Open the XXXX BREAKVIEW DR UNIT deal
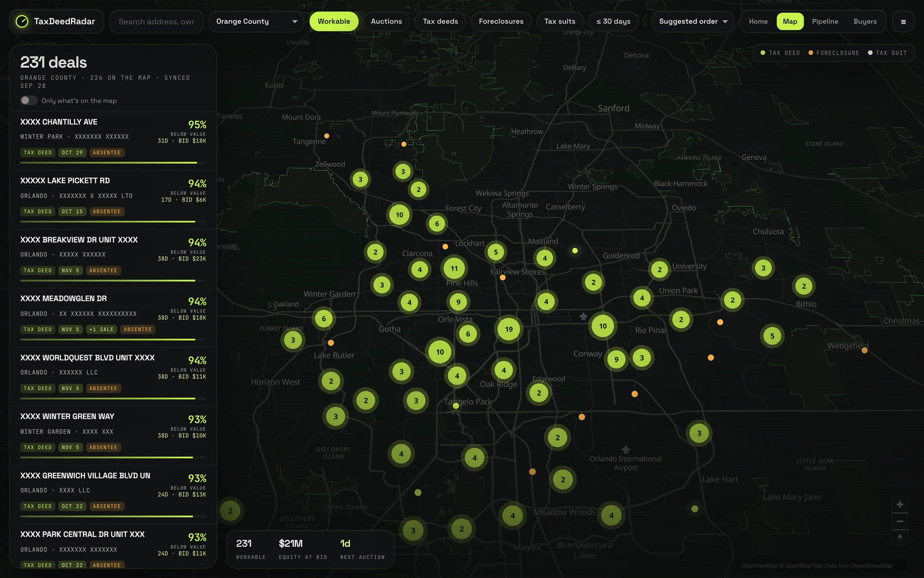This screenshot has height=578, width=924. (113, 258)
